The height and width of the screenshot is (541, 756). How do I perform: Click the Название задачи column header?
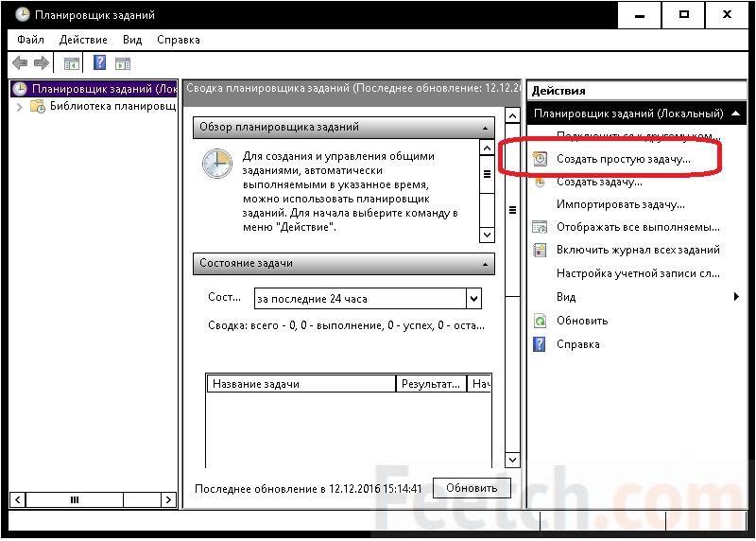[301, 384]
